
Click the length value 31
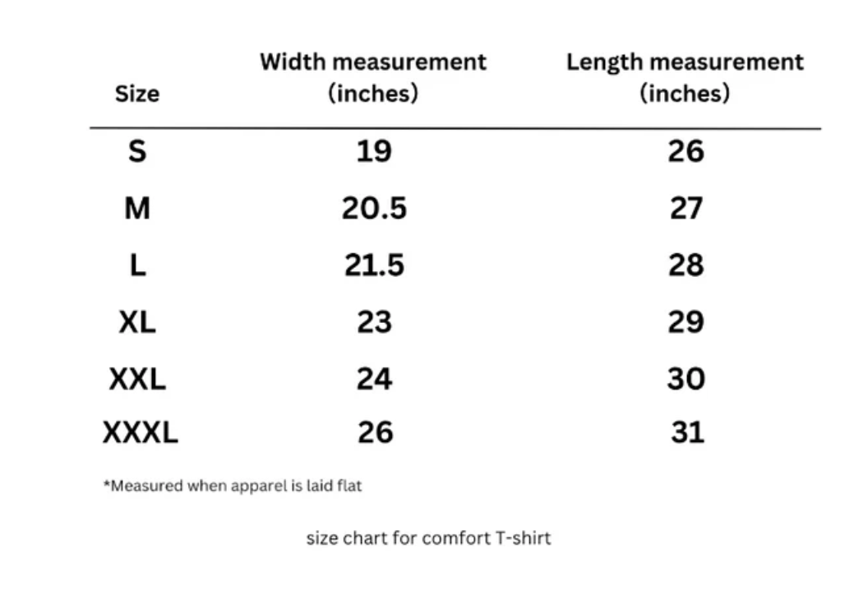click(687, 432)
